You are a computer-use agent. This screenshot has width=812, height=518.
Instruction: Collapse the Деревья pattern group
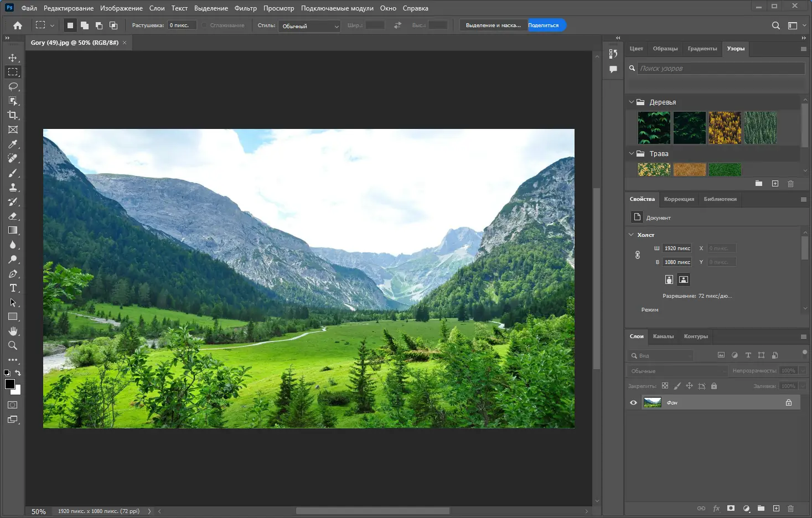[x=632, y=102]
